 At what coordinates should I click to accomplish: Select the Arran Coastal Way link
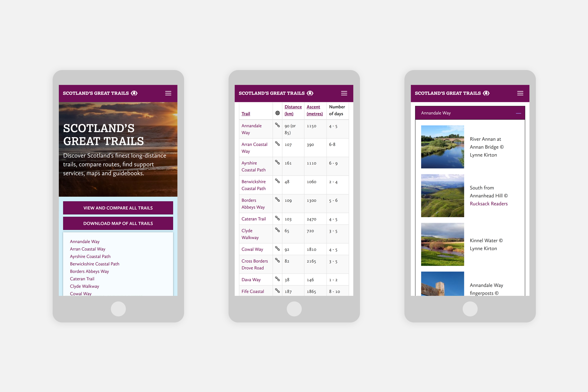tap(87, 249)
